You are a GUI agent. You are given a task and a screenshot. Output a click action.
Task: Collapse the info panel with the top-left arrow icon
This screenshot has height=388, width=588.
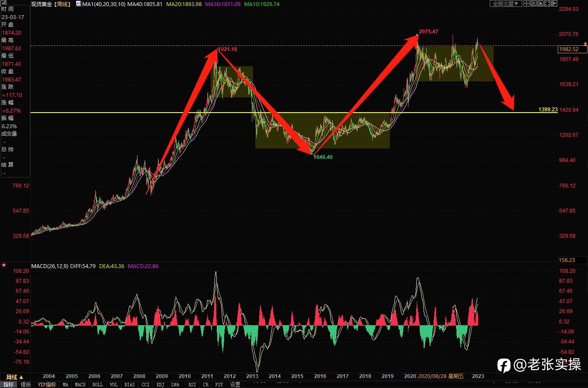click(x=4, y=3)
